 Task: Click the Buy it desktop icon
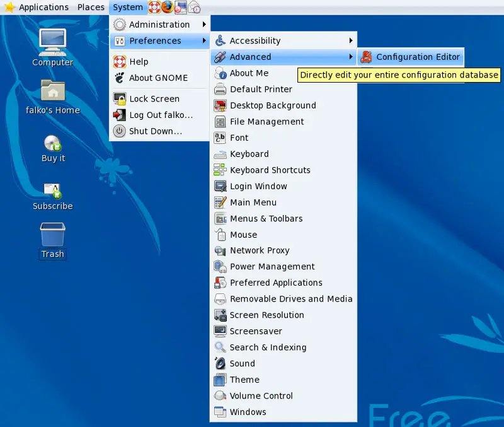(x=53, y=149)
